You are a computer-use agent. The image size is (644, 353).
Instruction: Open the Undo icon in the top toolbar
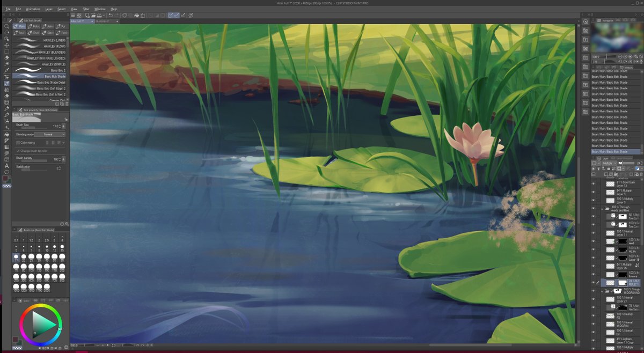tap(111, 16)
